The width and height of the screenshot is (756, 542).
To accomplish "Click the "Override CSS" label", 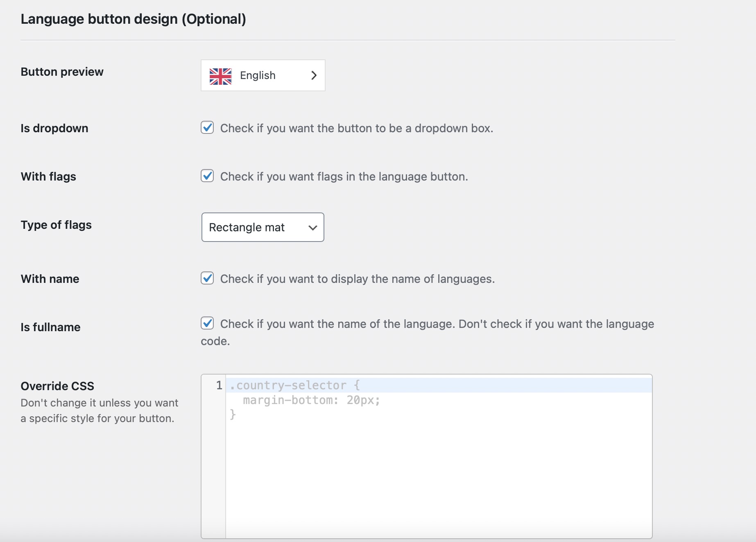I will pyautogui.click(x=57, y=386).
